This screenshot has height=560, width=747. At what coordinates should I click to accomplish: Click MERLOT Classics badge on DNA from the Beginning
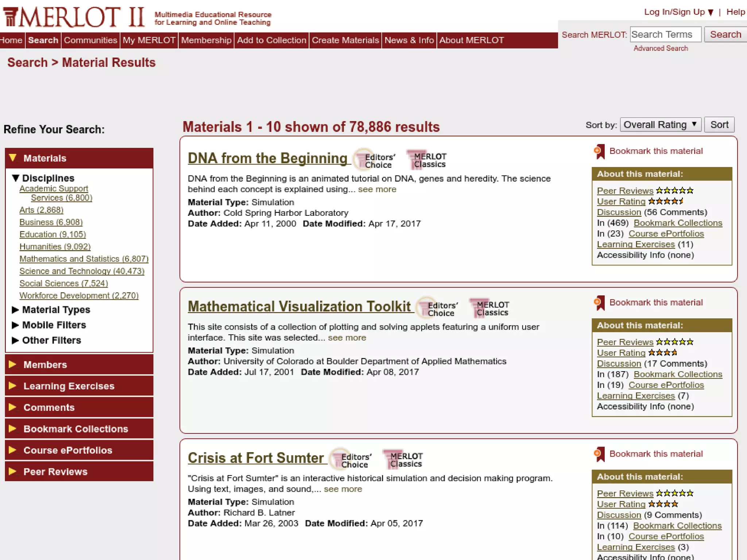(x=426, y=160)
